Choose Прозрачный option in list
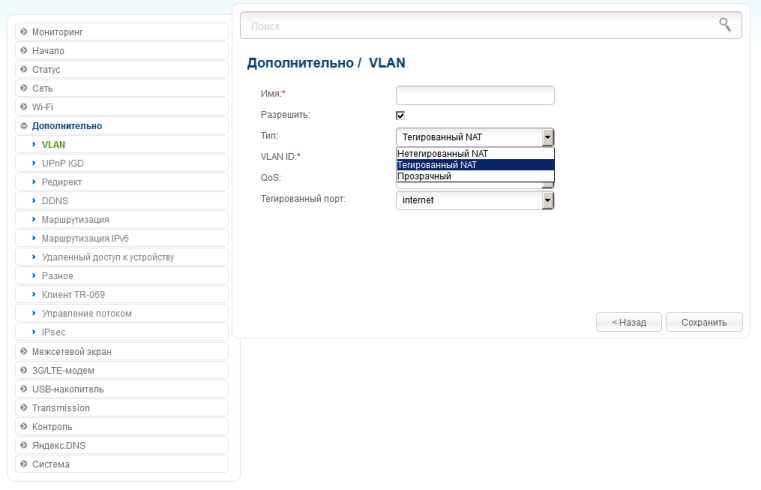 (x=475, y=176)
